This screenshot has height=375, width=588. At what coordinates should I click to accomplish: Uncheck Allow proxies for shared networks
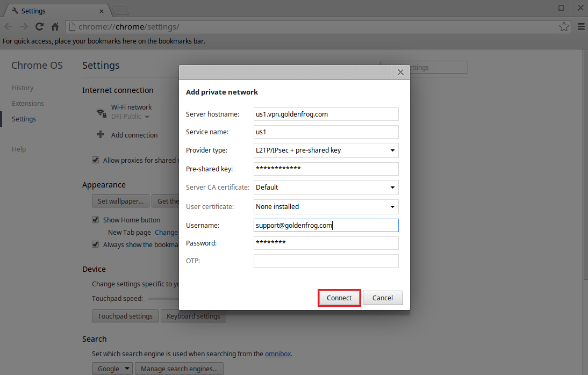point(95,160)
